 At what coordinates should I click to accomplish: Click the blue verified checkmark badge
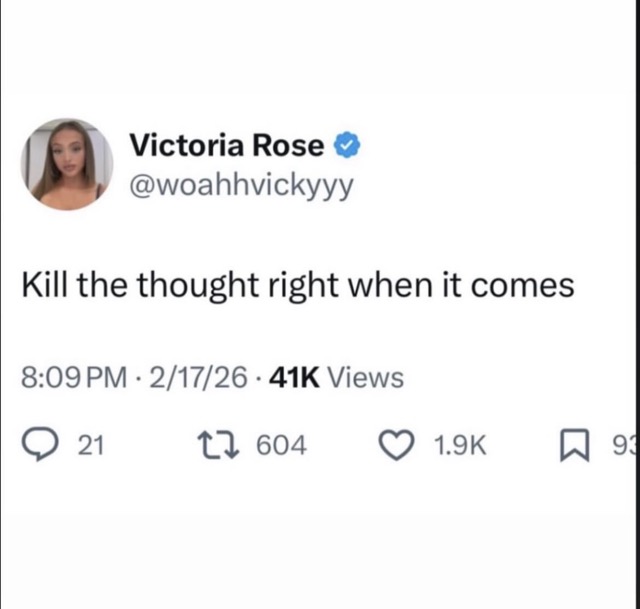tap(347, 145)
